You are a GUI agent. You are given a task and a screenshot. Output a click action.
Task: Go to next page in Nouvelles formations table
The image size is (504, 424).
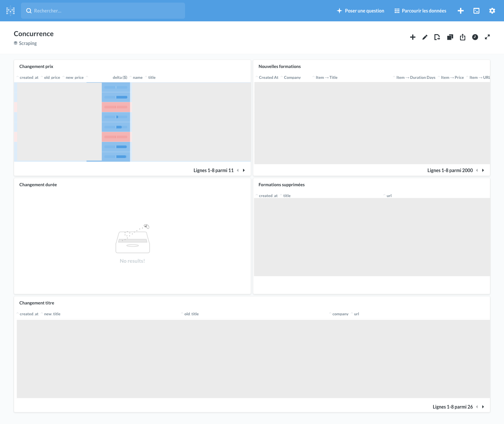[x=483, y=170]
